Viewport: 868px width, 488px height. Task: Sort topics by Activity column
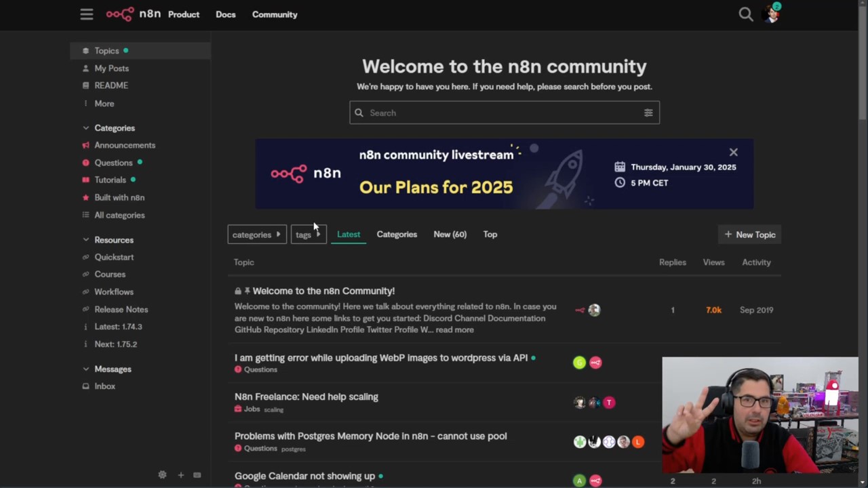(756, 262)
